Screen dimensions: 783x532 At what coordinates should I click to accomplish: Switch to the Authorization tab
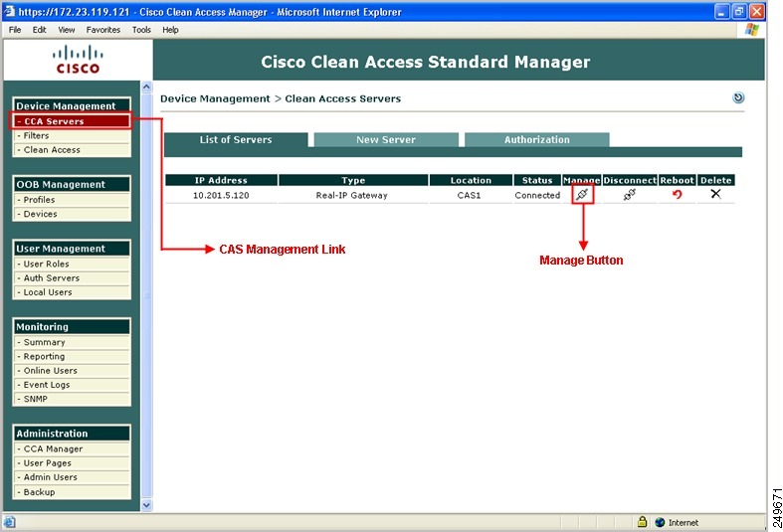[537, 140]
